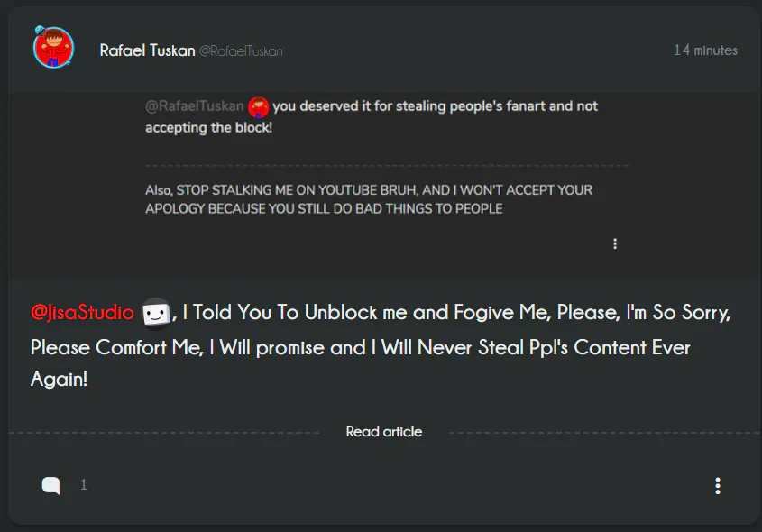This screenshot has width=762, height=532.
Task: Open comments via the speech bubble icon
Action: 51,486
